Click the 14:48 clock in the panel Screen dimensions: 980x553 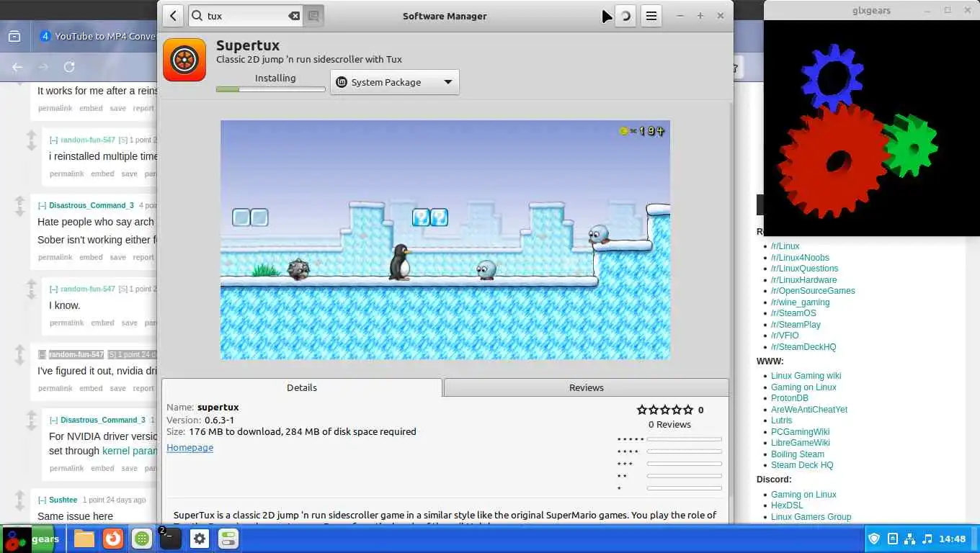953,539
